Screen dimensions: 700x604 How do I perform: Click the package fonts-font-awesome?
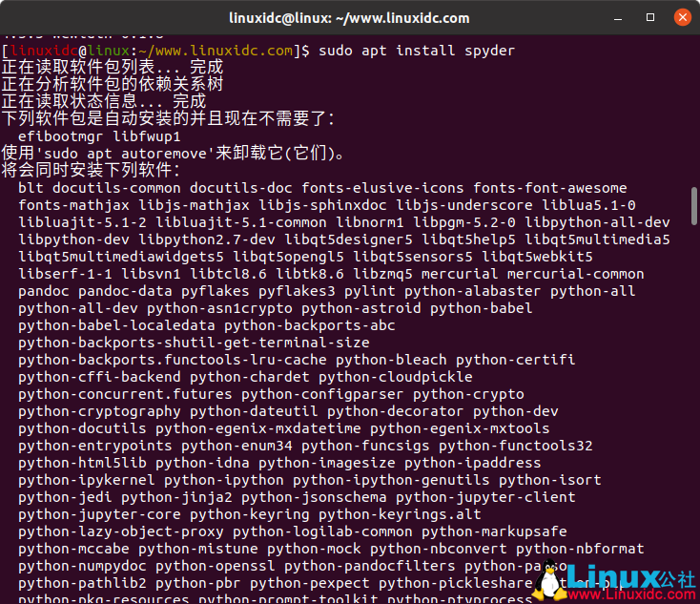(550, 188)
